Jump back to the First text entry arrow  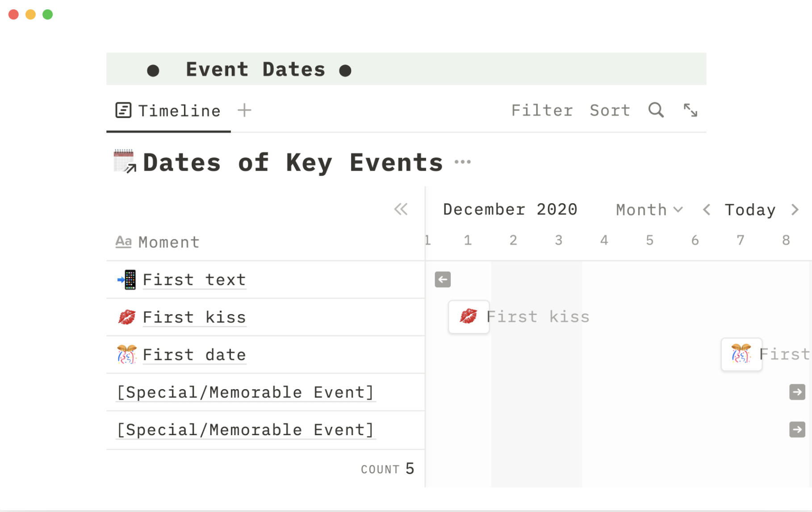coord(443,280)
